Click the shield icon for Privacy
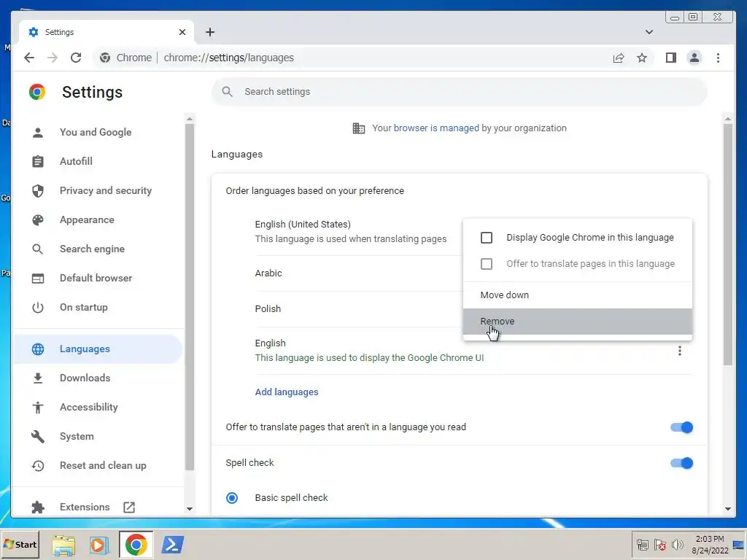This screenshot has height=560, width=747. (x=38, y=190)
